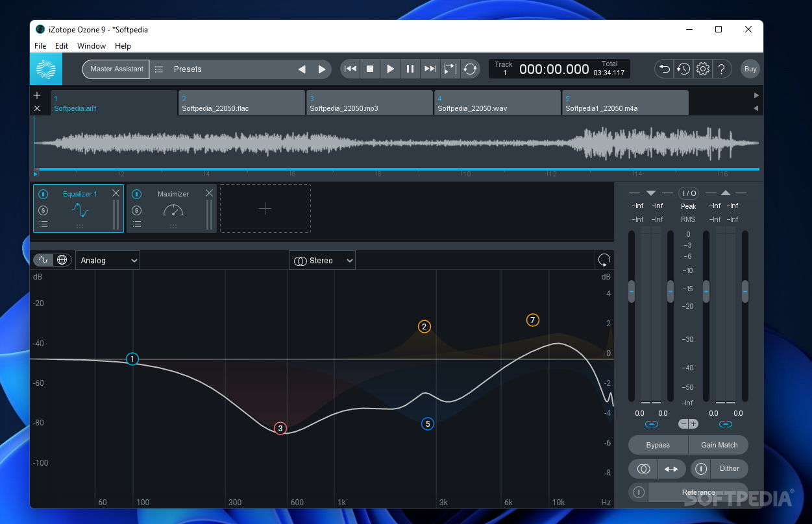
Task: Select the Maximizer gauge icon
Action: click(x=173, y=210)
